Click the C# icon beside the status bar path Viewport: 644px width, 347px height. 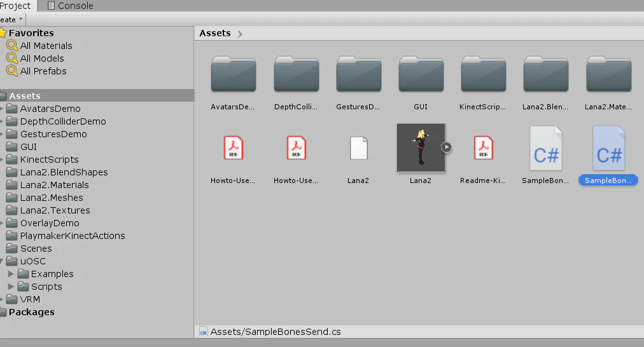click(x=203, y=332)
